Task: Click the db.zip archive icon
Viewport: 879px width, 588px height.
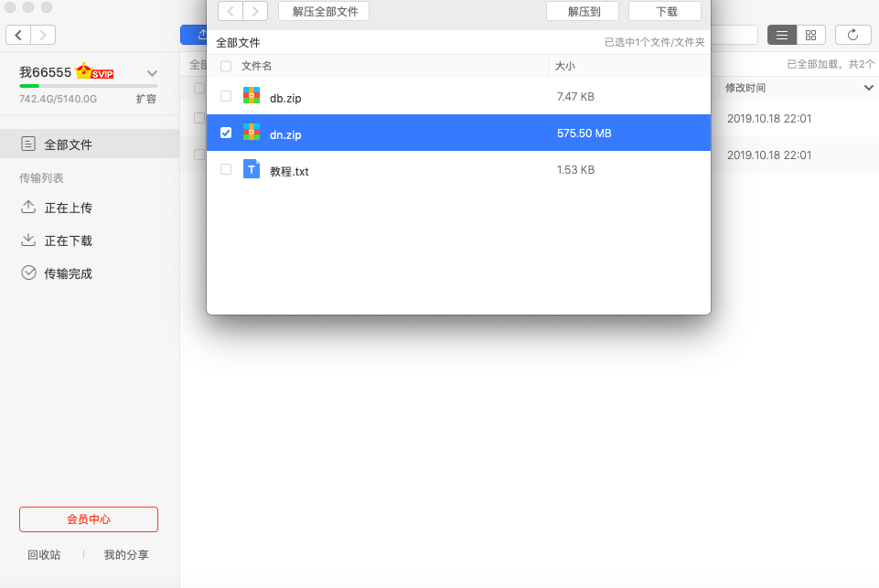Action: [x=252, y=96]
